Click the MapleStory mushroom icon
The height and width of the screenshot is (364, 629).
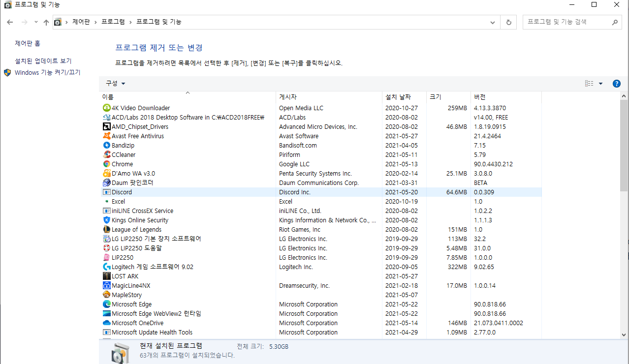pyautogui.click(x=107, y=295)
